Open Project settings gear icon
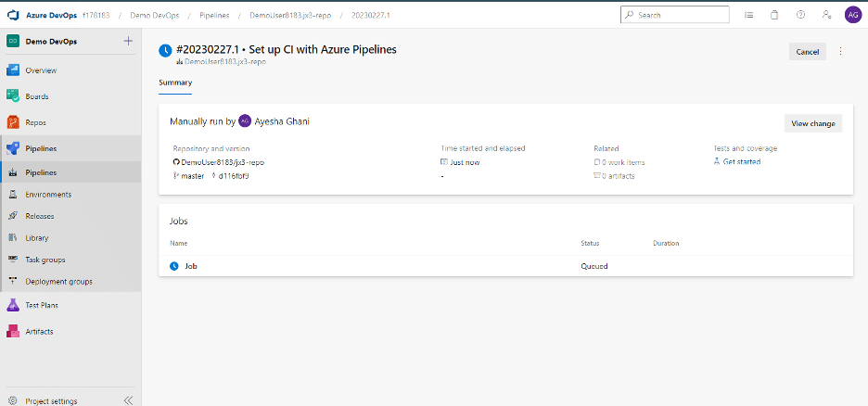 click(x=13, y=401)
